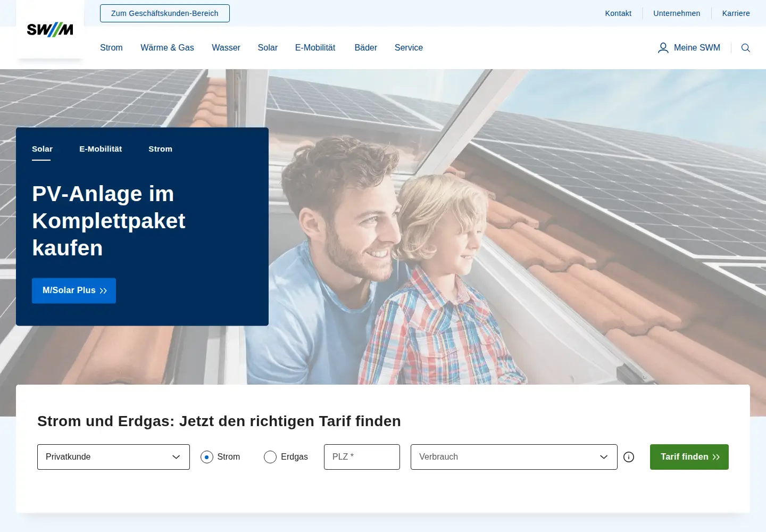Open the Wärme & Gas menu
The width and height of the screenshot is (766, 532).
tap(167, 48)
